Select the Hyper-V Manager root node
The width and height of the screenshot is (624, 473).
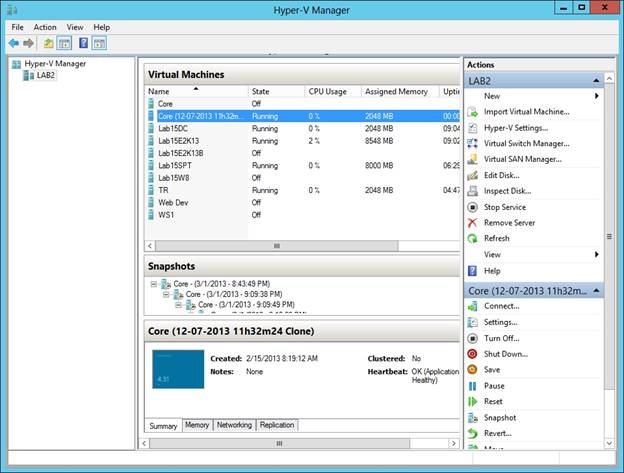point(55,64)
